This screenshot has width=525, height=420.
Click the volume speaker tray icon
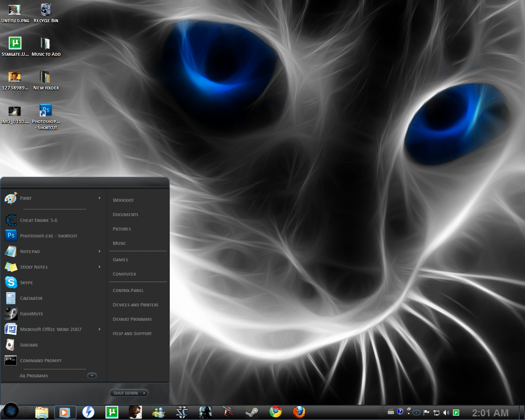(446, 413)
